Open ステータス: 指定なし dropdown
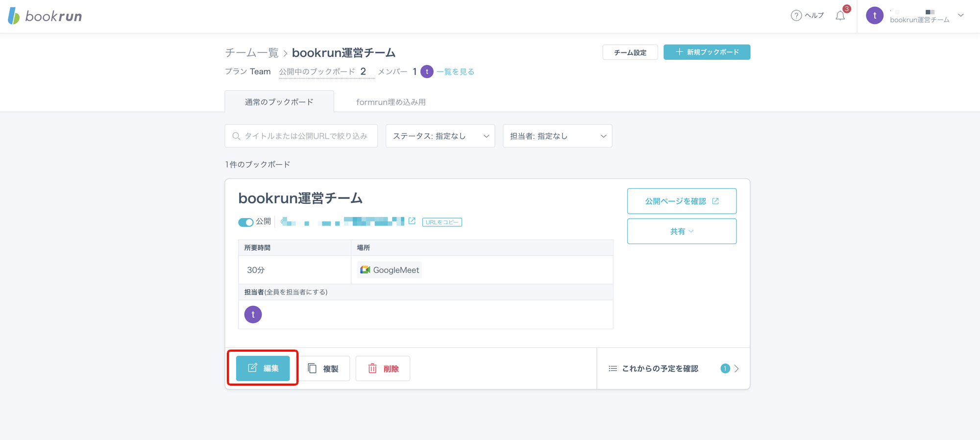This screenshot has height=440, width=980. pyautogui.click(x=440, y=136)
